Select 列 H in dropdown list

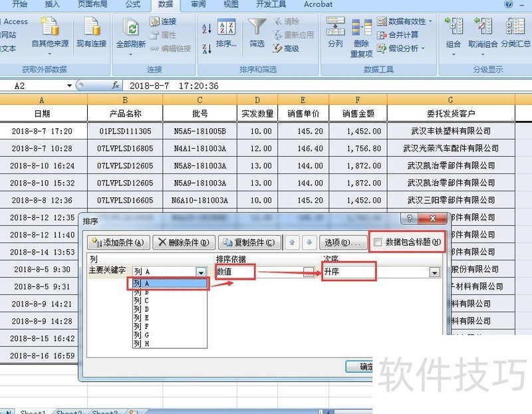[170, 344]
